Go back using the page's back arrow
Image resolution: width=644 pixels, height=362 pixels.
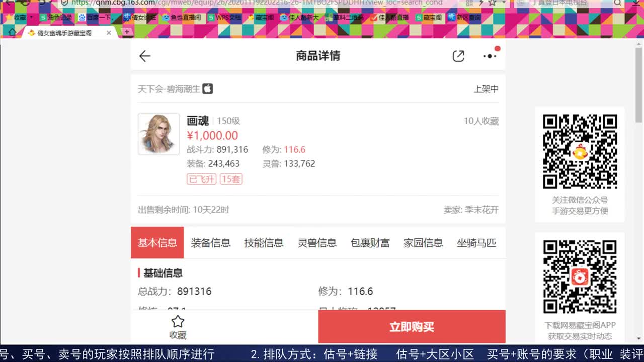[145, 56]
